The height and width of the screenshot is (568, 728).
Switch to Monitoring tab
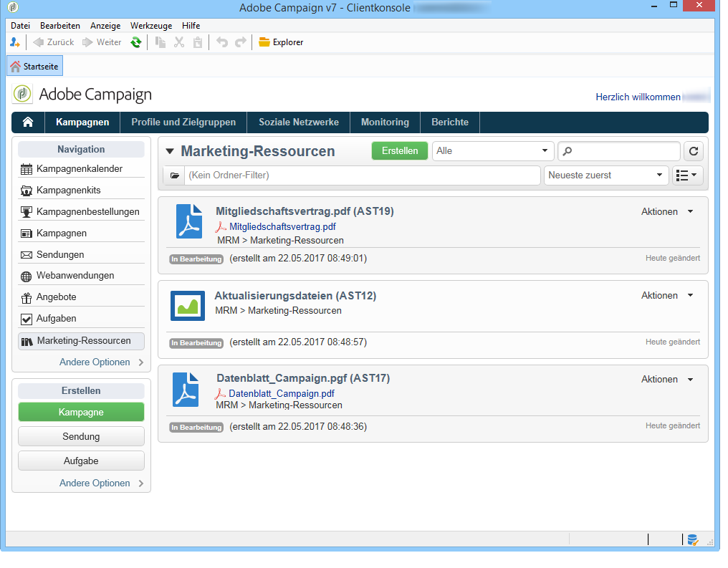coord(385,122)
